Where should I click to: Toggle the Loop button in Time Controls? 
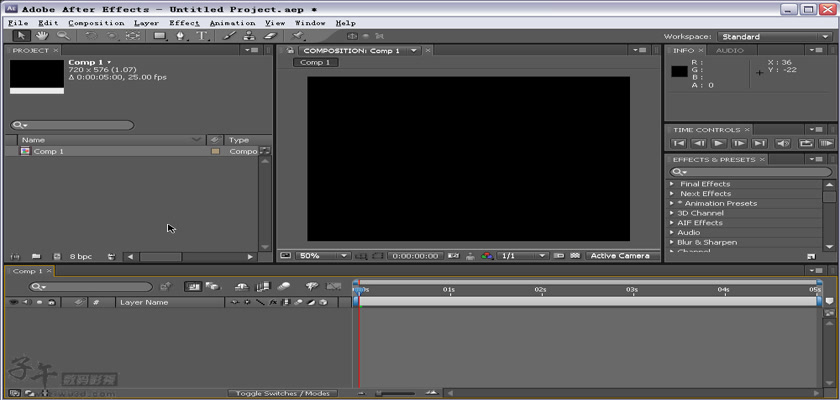806,144
